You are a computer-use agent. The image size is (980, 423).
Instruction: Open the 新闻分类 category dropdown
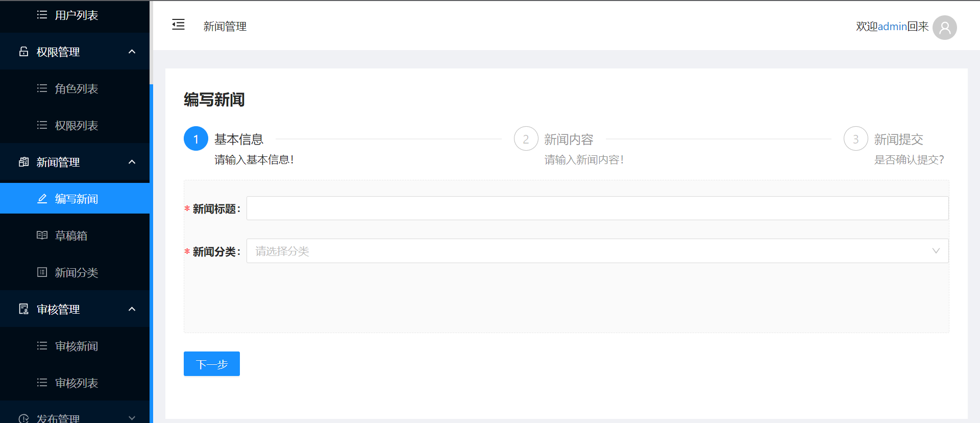coord(597,251)
